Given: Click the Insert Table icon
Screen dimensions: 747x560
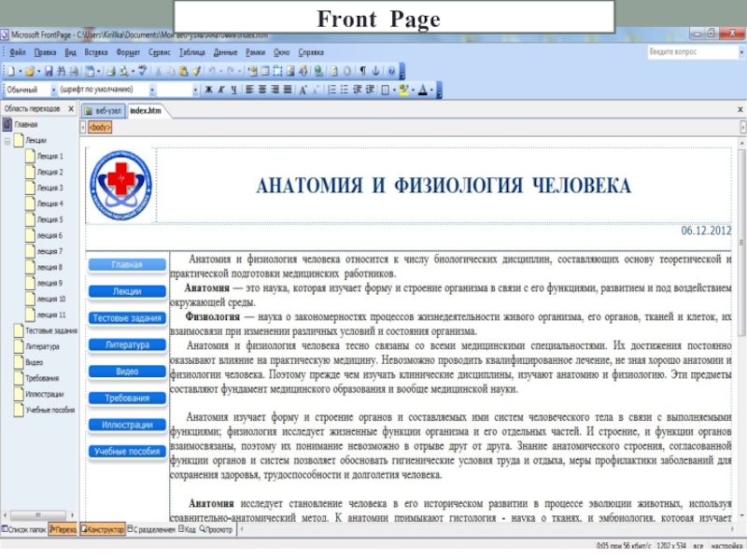Looking at the screenshot, I should (x=265, y=72).
